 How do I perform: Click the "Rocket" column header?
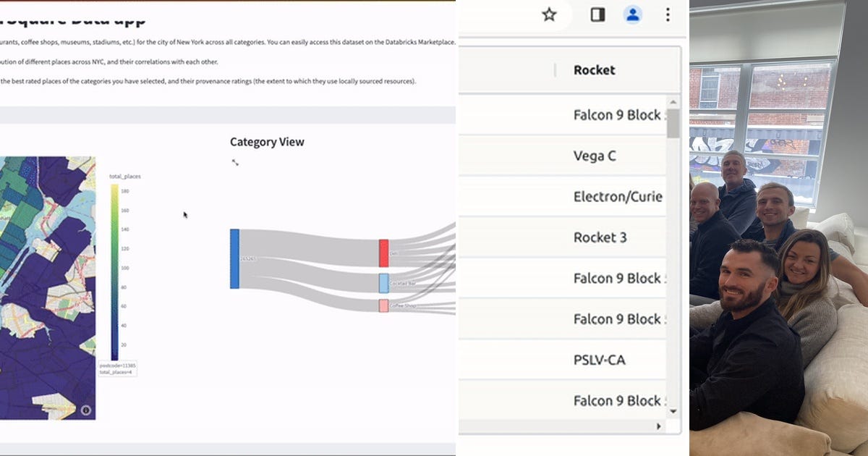coord(594,70)
